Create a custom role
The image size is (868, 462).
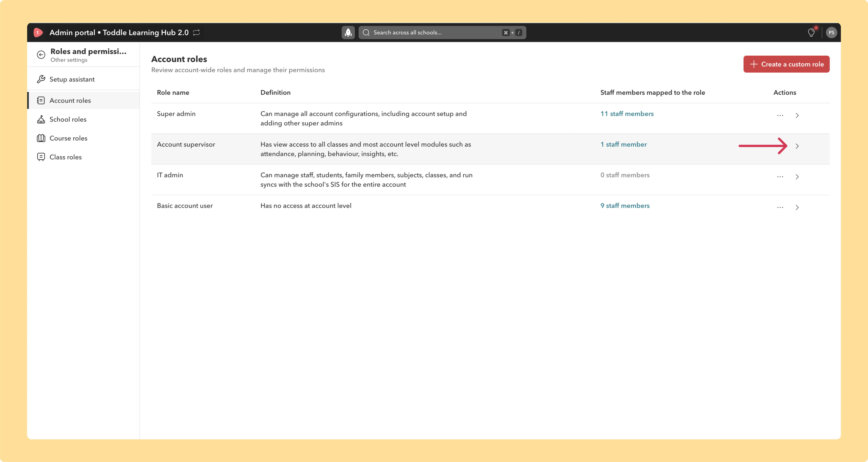click(786, 64)
